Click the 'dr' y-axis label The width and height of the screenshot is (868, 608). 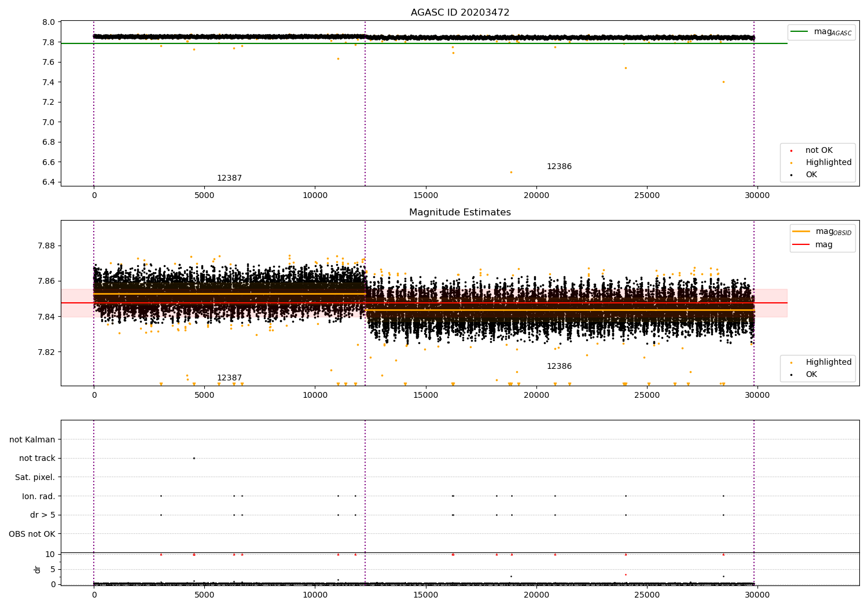pos(38,569)
